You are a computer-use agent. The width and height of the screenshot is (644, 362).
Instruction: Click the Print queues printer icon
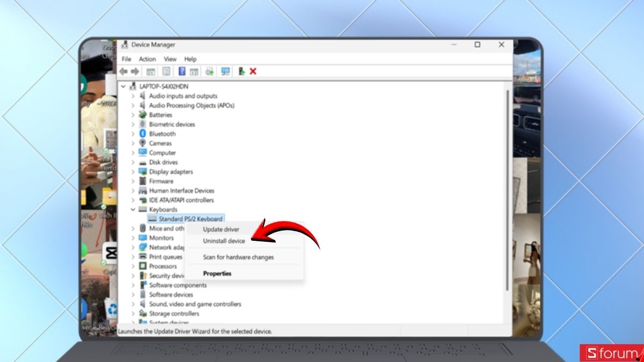click(x=143, y=257)
